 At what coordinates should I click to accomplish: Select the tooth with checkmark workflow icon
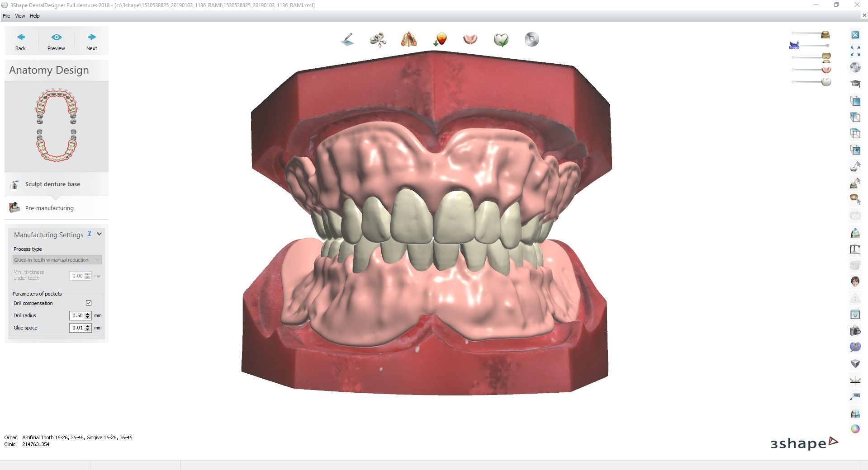click(501, 40)
